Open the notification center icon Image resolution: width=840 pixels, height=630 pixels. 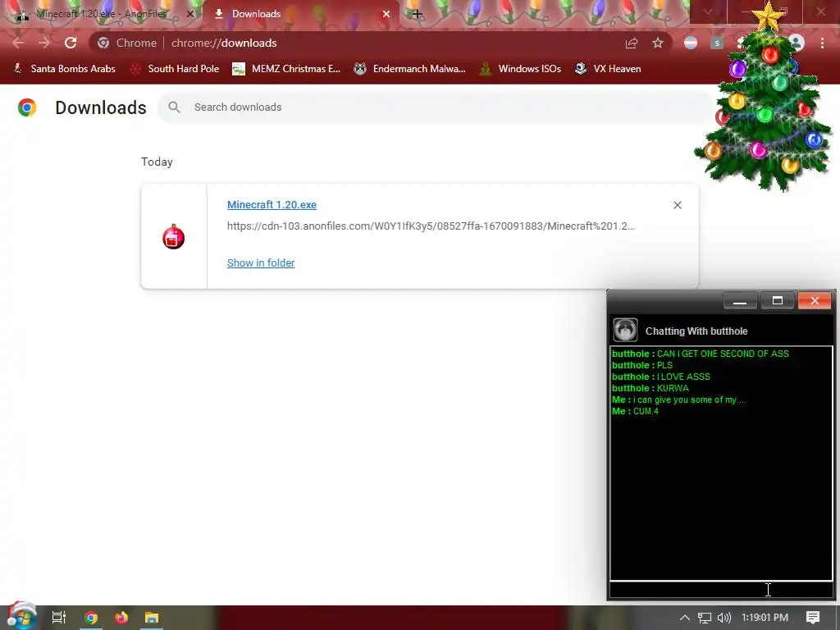tap(813, 618)
